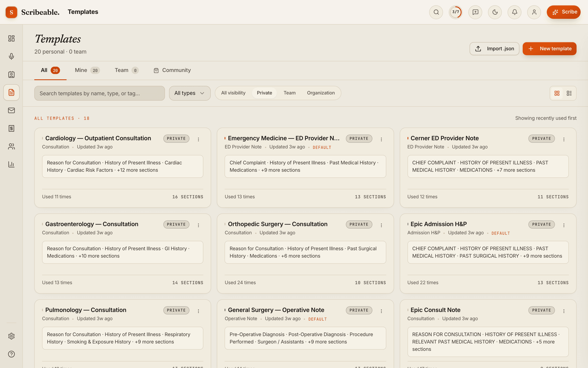This screenshot has height=368, width=588.
Task: Click the Scribeable logo icon
Action: pyautogui.click(x=11, y=12)
